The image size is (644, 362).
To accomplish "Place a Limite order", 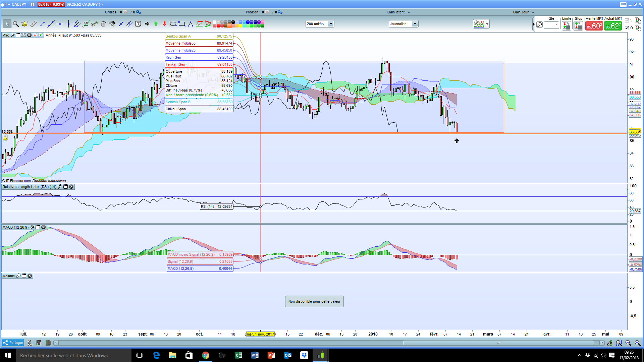I will click(x=567, y=25).
